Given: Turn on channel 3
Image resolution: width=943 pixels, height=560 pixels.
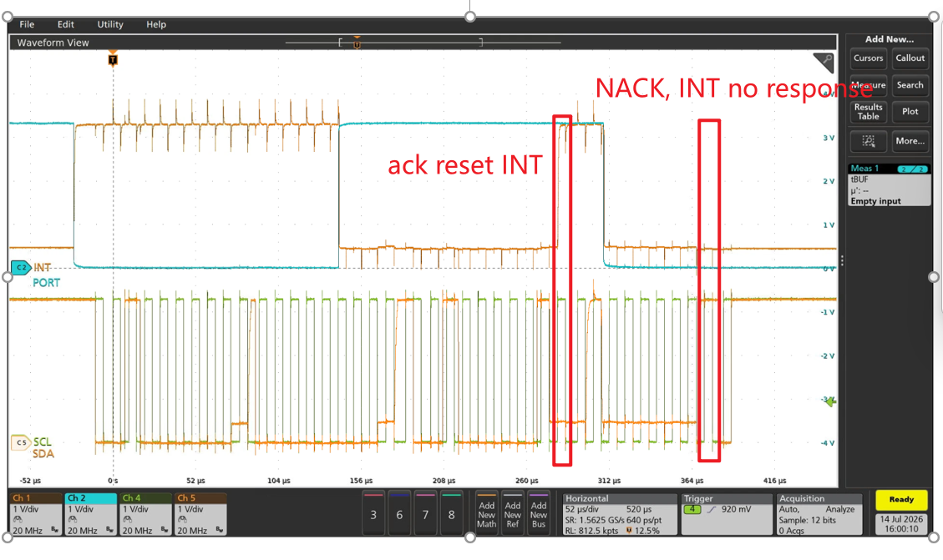Looking at the screenshot, I should click(373, 514).
